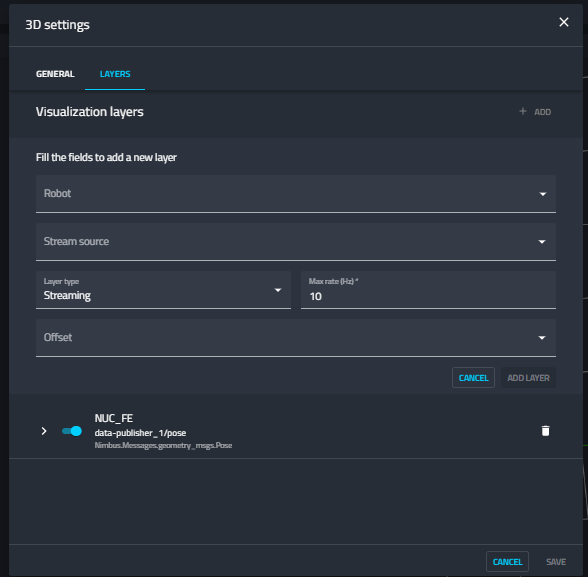Image resolution: width=588 pixels, height=577 pixels.
Task: Click the bottom CANCEL button
Action: tap(507, 562)
